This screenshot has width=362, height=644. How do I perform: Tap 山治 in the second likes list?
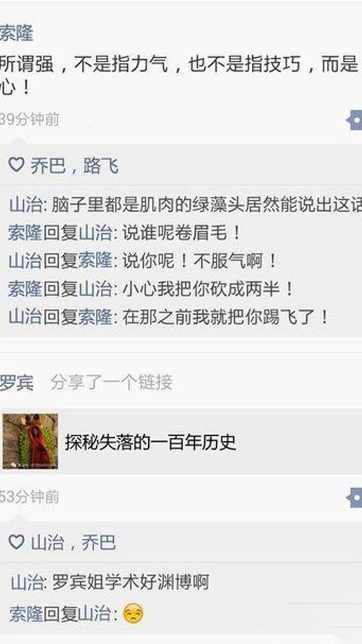[48, 543]
